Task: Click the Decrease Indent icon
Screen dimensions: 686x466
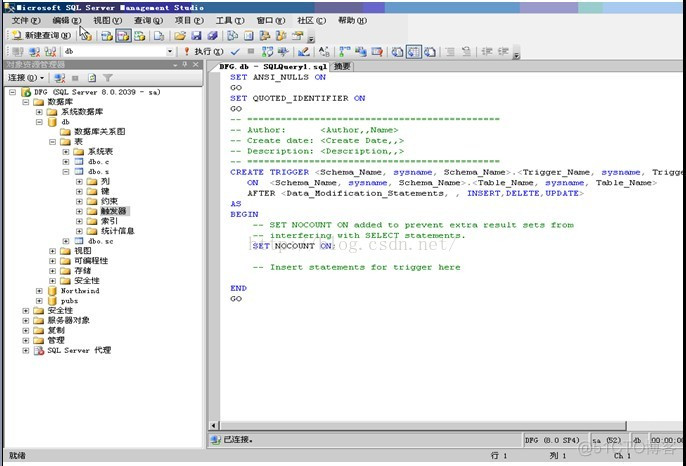Action: 487,52
